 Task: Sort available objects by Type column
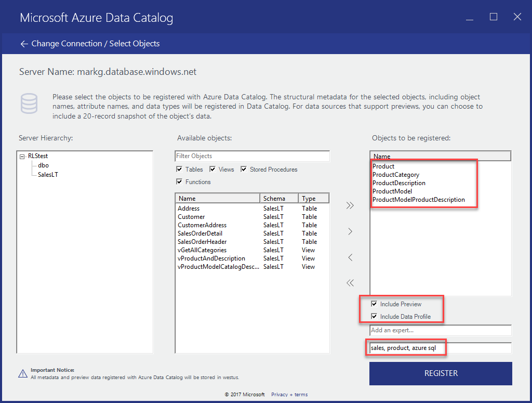(313, 198)
